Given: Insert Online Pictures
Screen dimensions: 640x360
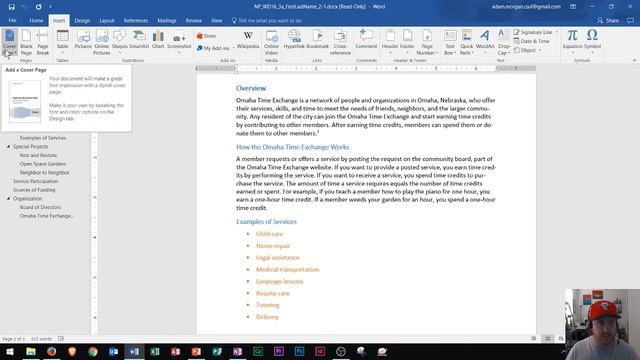Looking at the screenshot, I should [102, 42].
